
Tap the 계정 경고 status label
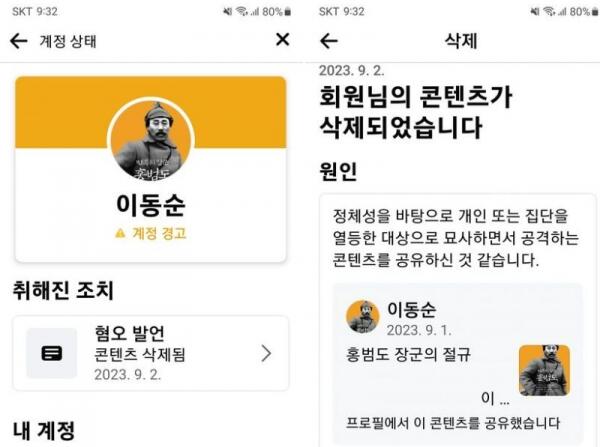coord(159,233)
